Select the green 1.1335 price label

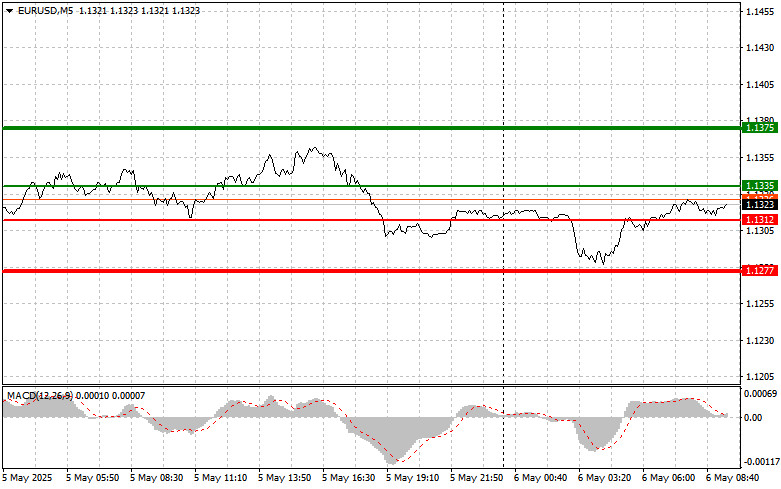point(760,186)
